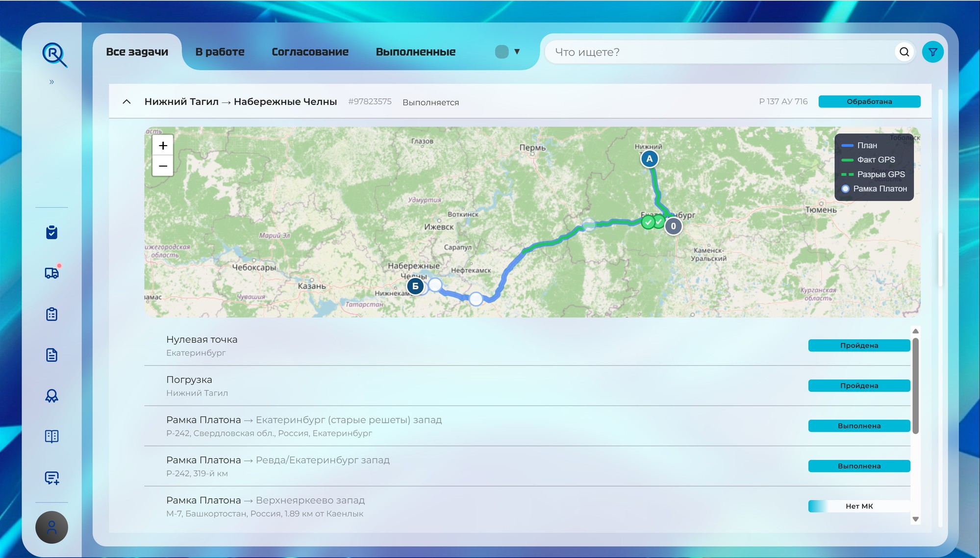Select the Екатеринбург (старые решеты) запад row

[x=527, y=426]
